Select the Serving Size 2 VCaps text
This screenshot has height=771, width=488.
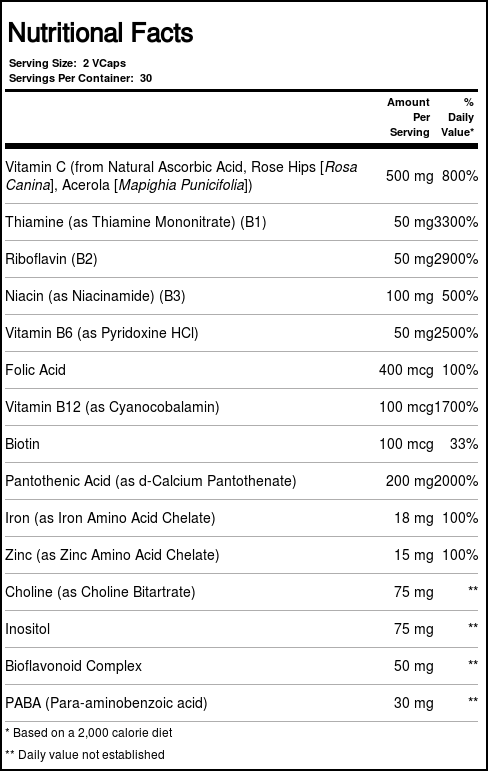[67, 63]
